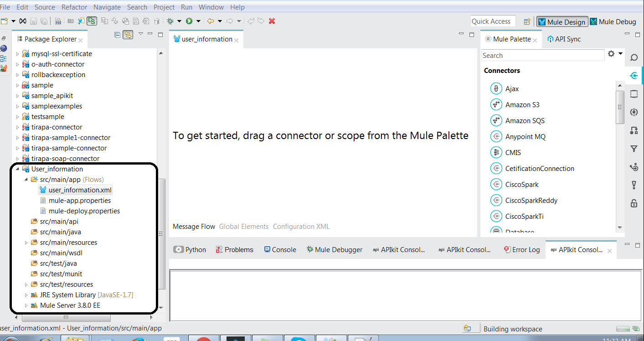Image resolution: width=644 pixels, height=341 pixels.
Task: Switch to the Global Elements tab
Action: pyautogui.click(x=244, y=227)
